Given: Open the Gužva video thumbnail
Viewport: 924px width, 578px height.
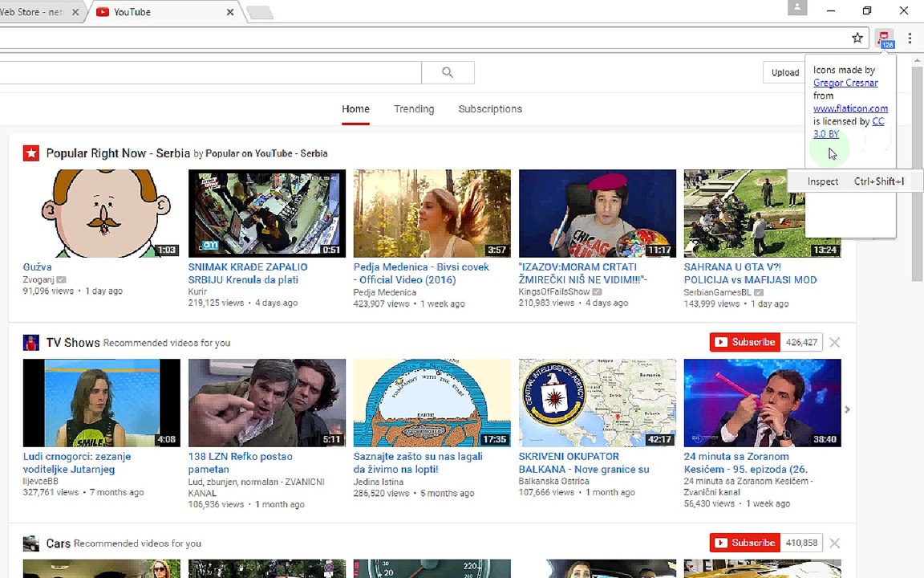Looking at the screenshot, I should (101, 214).
